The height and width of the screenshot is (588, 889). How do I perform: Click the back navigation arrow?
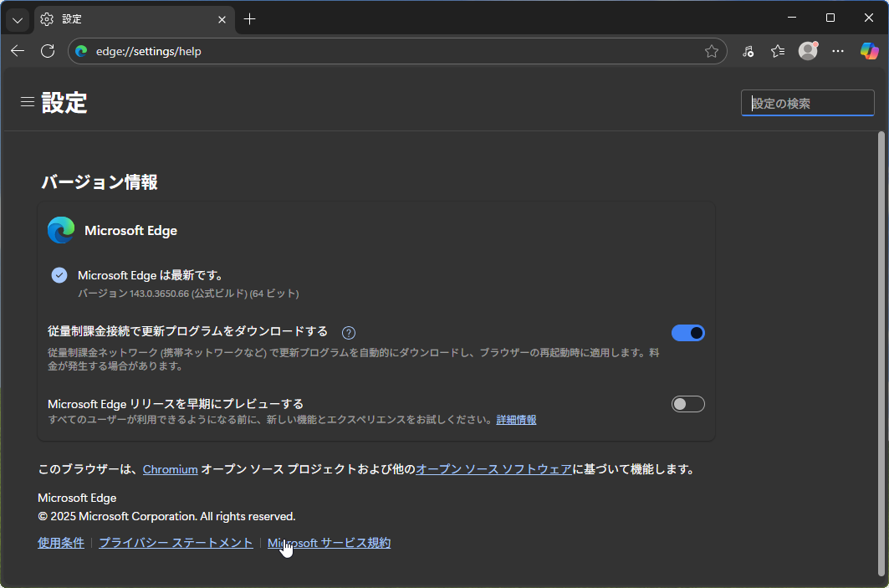click(x=17, y=51)
